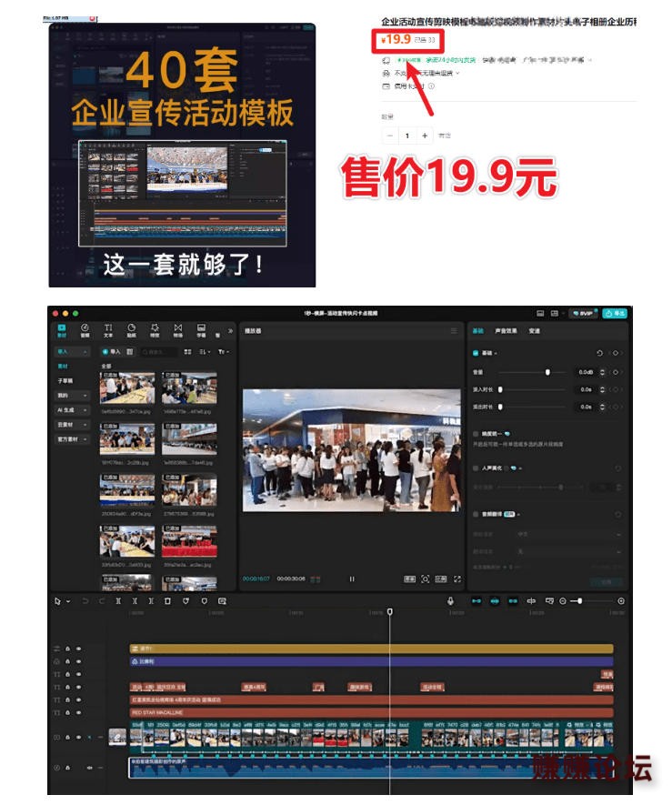Switch to the 变速 tab

(535, 331)
